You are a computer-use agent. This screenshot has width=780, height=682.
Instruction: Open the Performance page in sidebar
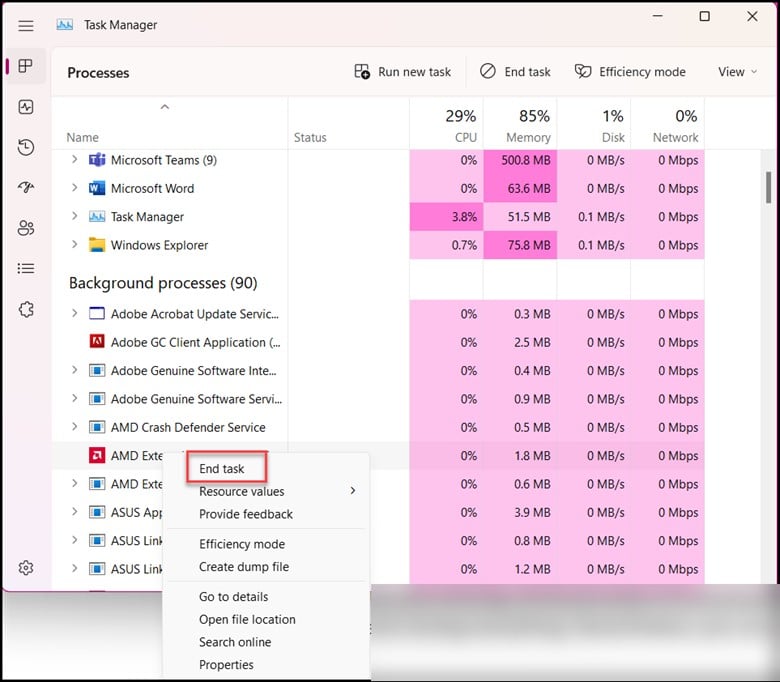tap(26, 107)
